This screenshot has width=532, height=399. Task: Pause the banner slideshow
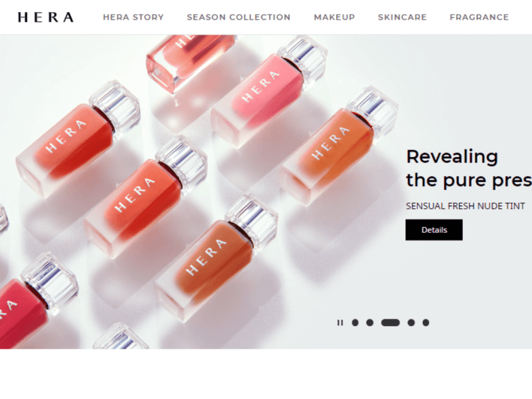click(x=340, y=323)
